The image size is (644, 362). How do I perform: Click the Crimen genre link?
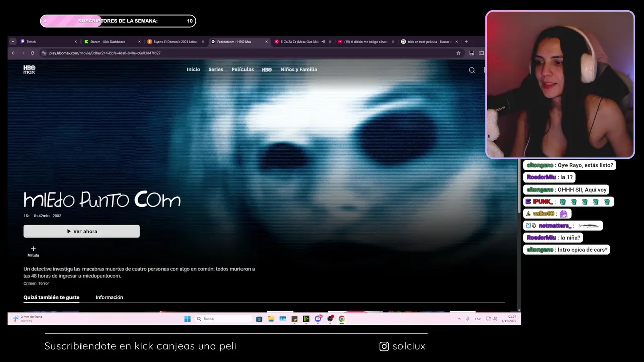click(x=30, y=283)
